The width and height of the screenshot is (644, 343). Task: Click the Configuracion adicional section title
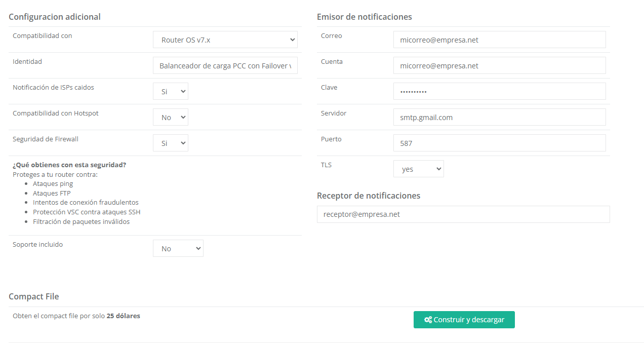click(55, 17)
